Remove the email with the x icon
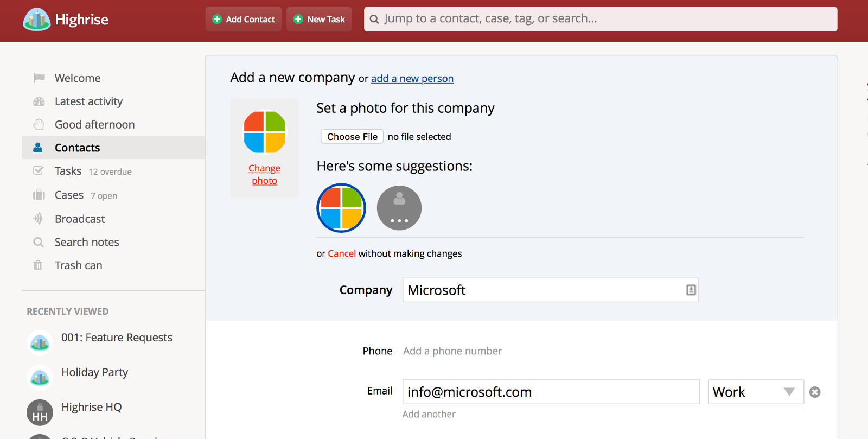The height and width of the screenshot is (439, 868). (x=815, y=392)
